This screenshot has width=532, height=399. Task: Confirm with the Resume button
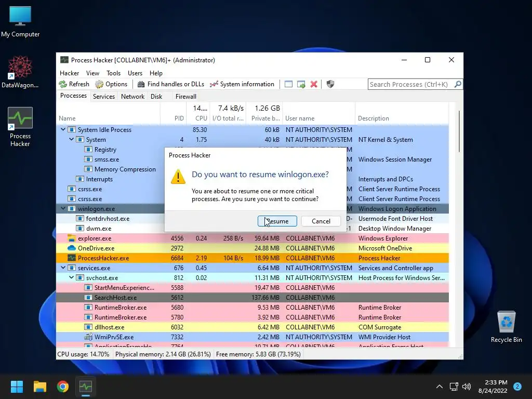pos(277,221)
